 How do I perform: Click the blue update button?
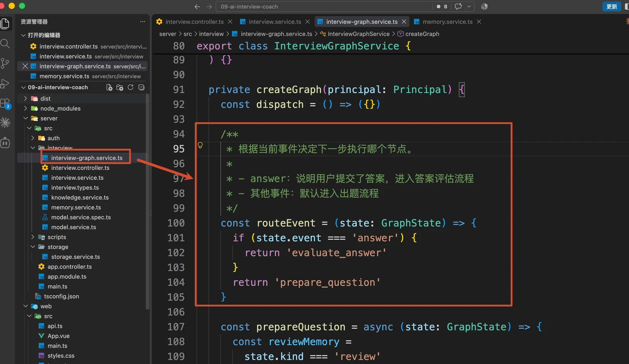tap(612, 7)
